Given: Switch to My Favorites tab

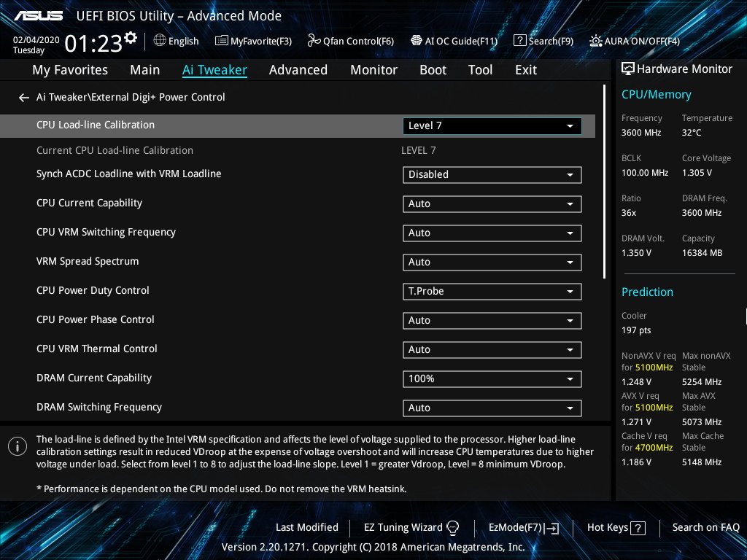Looking at the screenshot, I should tap(70, 70).
